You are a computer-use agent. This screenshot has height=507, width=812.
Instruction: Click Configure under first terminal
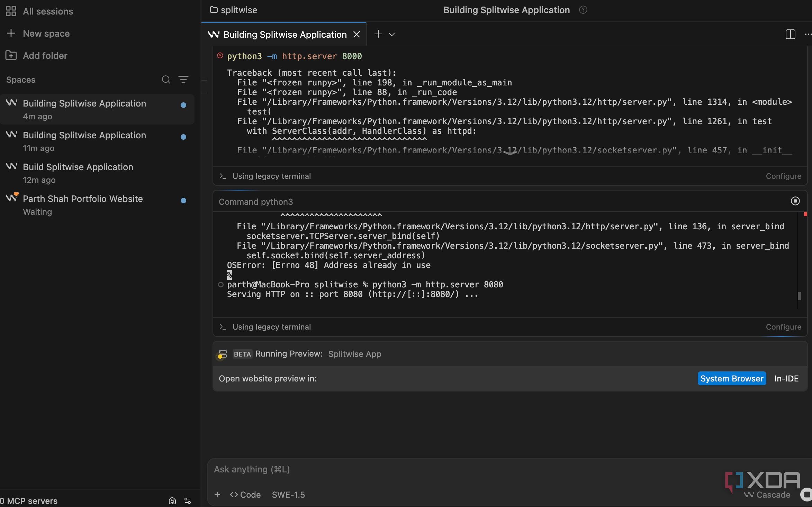[x=783, y=176]
